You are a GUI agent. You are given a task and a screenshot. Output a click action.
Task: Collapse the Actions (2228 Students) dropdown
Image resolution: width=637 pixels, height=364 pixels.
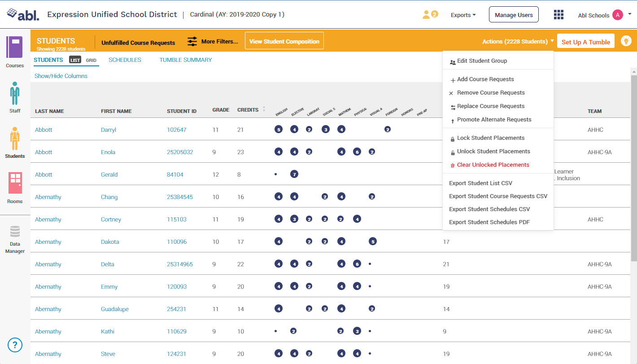pyautogui.click(x=518, y=42)
